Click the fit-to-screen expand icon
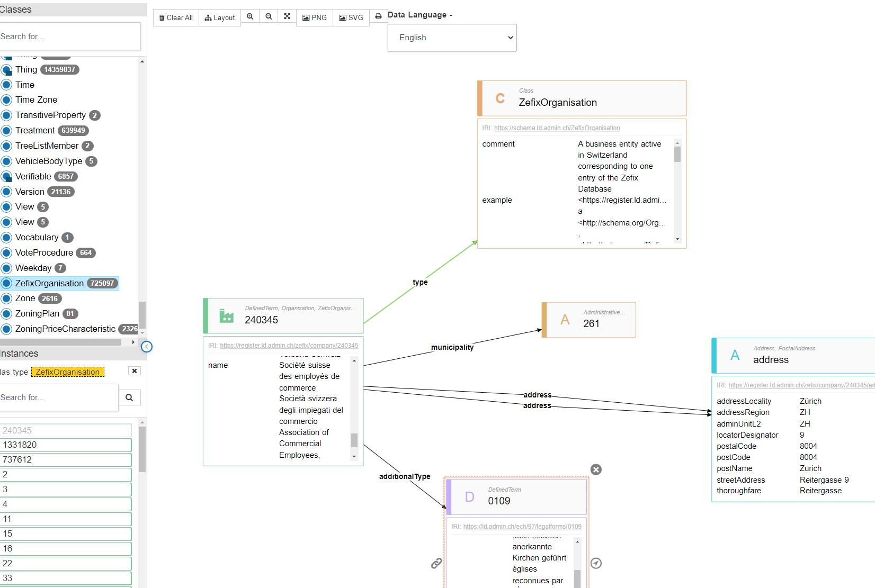Screen dimensions: 875x588 (x=287, y=16)
